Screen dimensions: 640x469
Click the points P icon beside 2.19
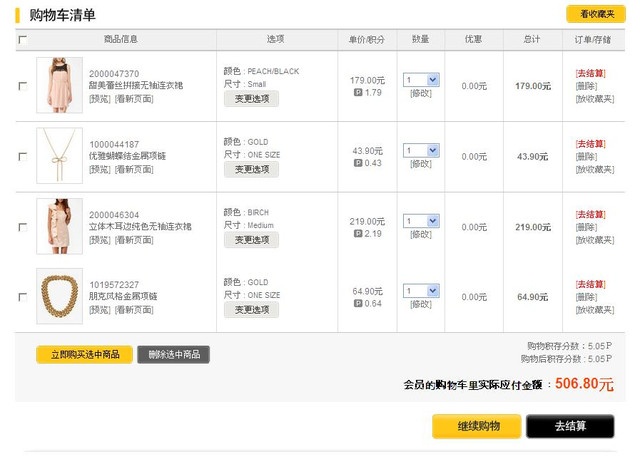358,233
